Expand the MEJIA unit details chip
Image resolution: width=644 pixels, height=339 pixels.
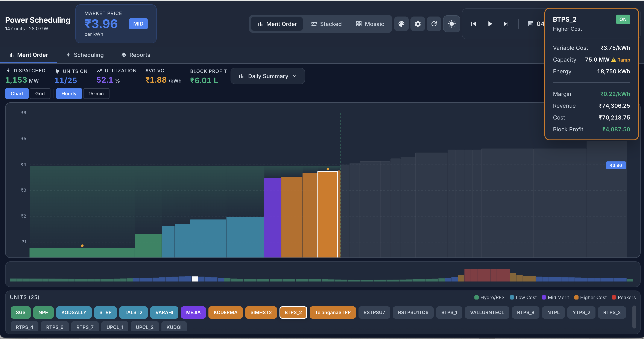pyautogui.click(x=193, y=312)
